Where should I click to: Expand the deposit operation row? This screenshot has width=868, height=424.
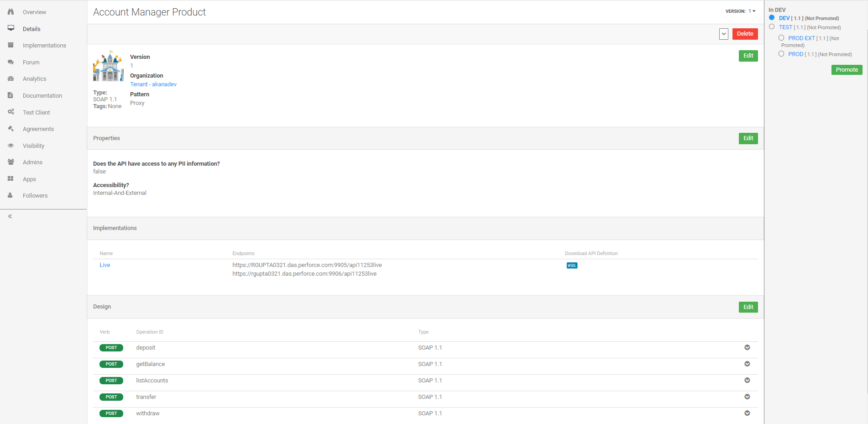(747, 347)
